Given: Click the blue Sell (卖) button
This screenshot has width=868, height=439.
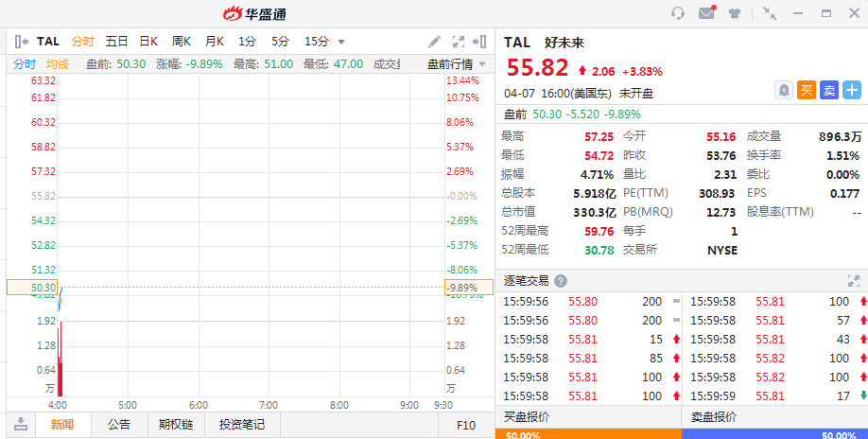Looking at the screenshot, I should point(829,90).
